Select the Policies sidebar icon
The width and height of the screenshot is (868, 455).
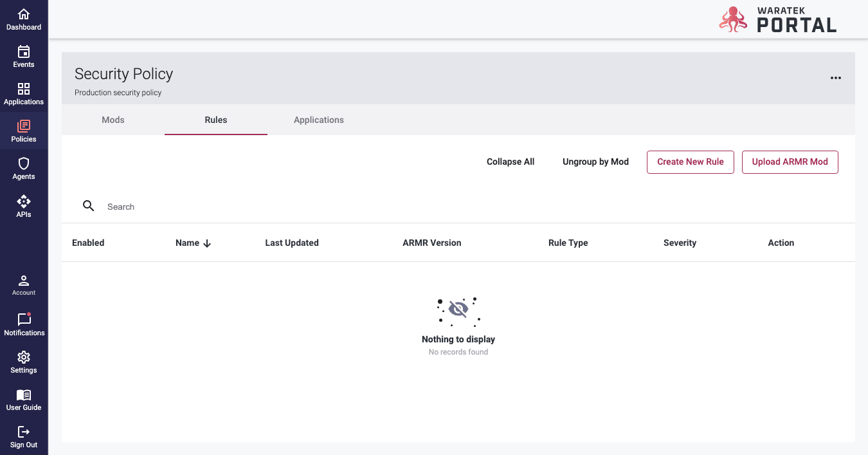click(24, 127)
